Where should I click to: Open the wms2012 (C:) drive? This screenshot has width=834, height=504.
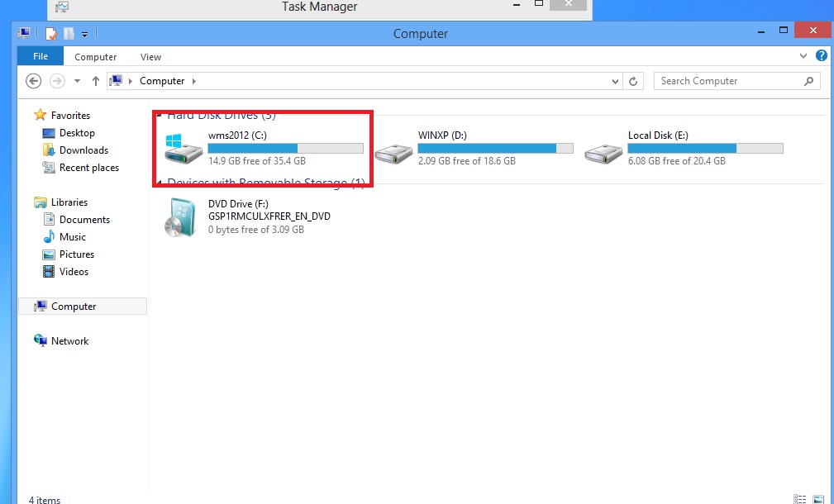pos(264,149)
